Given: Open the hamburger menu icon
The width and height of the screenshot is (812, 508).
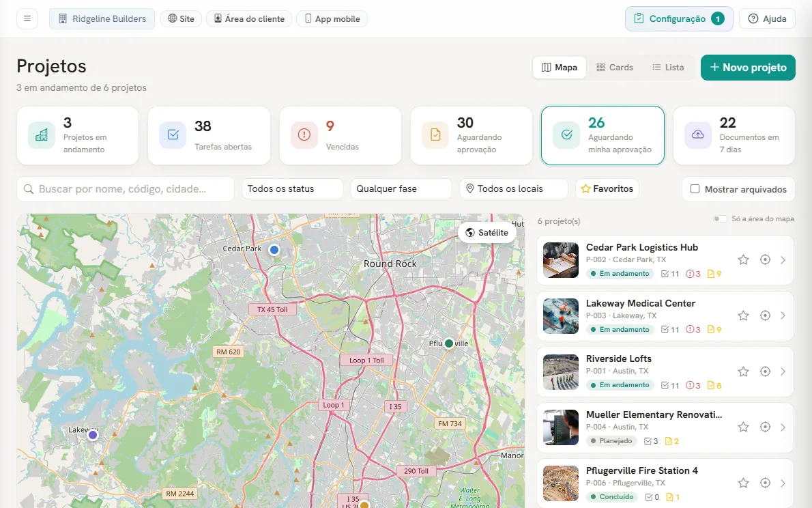Looking at the screenshot, I should [x=27, y=18].
